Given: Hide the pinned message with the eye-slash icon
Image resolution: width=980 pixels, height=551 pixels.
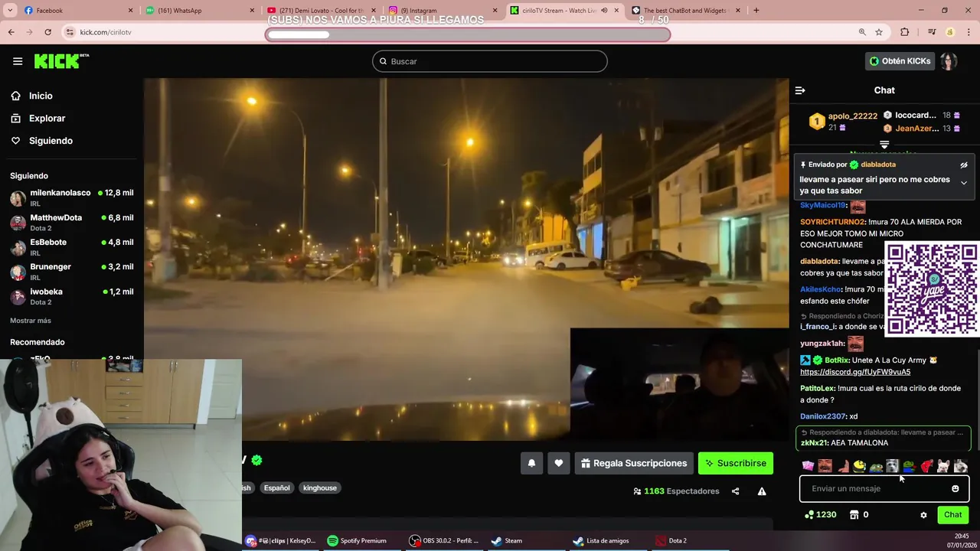Looking at the screenshot, I should click(964, 165).
